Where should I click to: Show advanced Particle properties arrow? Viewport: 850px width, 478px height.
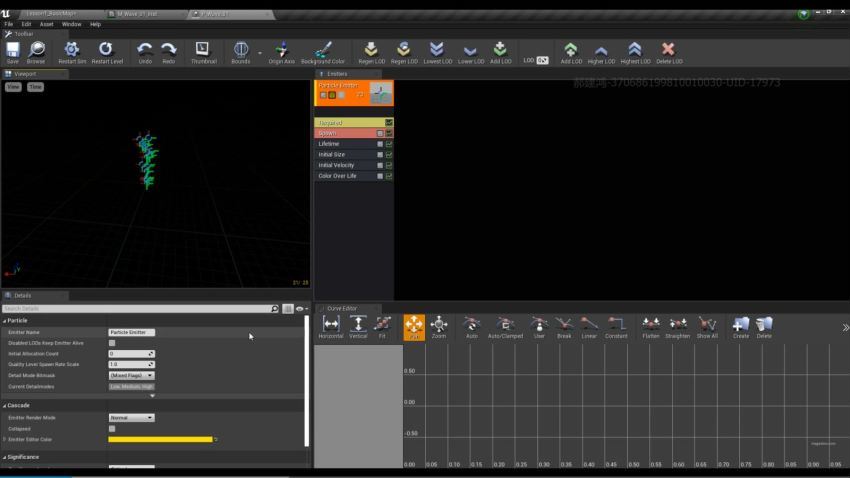(x=152, y=396)
